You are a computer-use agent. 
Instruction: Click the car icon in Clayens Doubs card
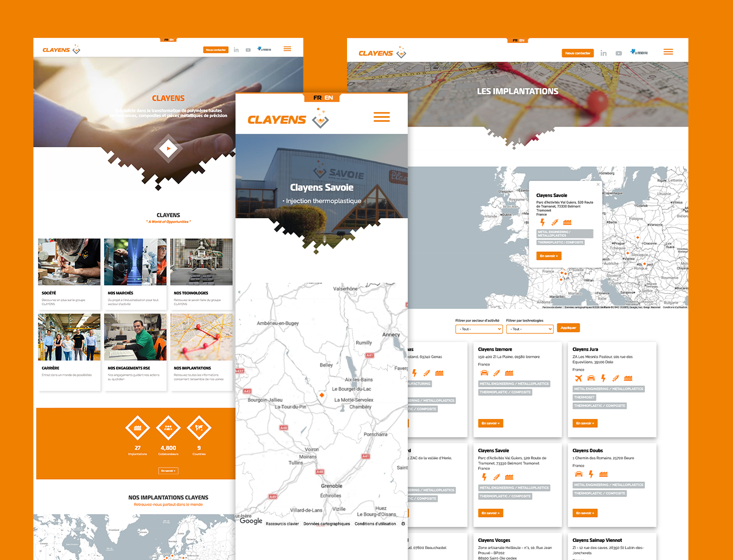[579, 474]
